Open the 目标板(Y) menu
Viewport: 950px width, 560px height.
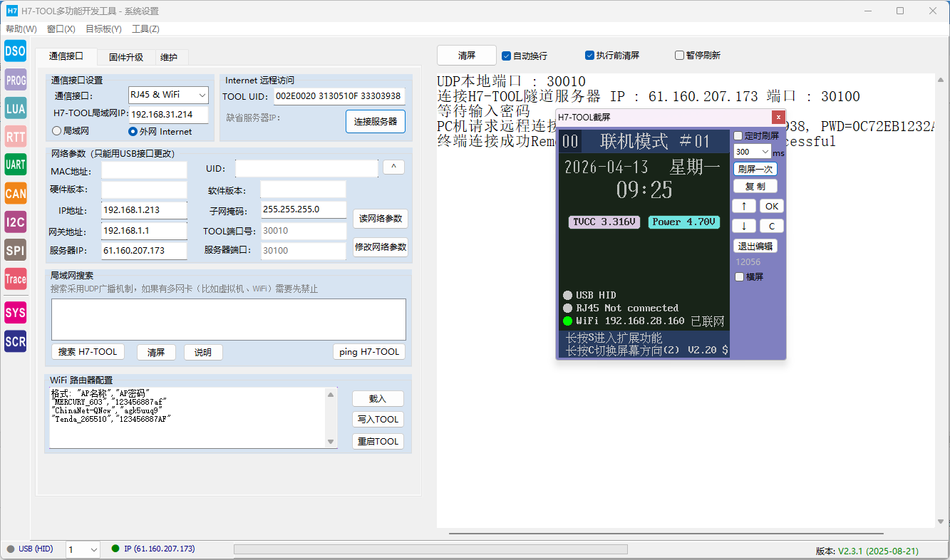coord(103,29)
